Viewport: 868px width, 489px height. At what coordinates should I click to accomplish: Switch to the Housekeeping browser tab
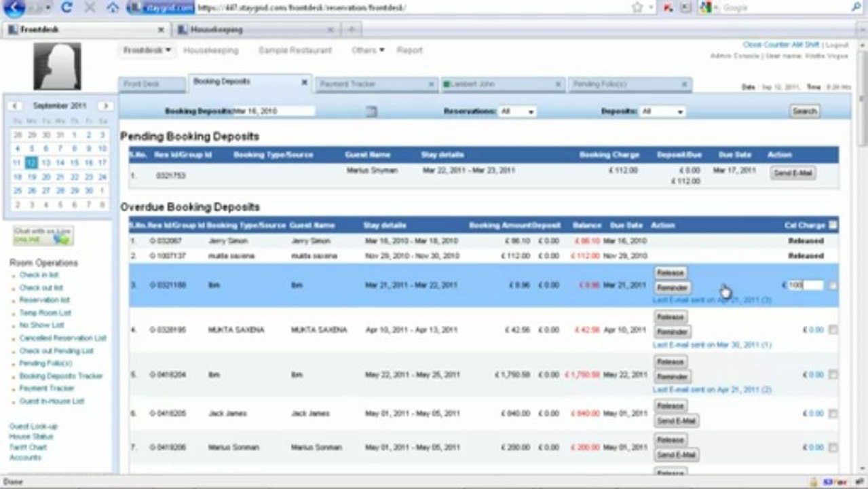click(257, 30)
